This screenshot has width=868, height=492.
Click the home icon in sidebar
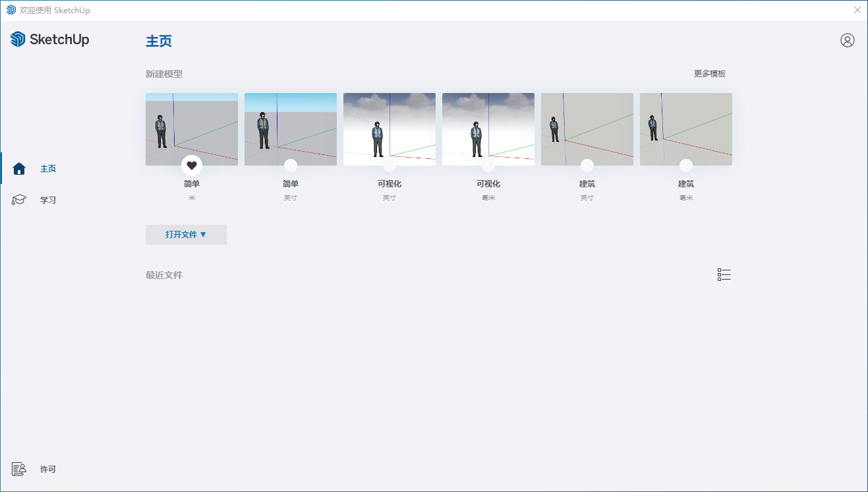tap(19, 169)
